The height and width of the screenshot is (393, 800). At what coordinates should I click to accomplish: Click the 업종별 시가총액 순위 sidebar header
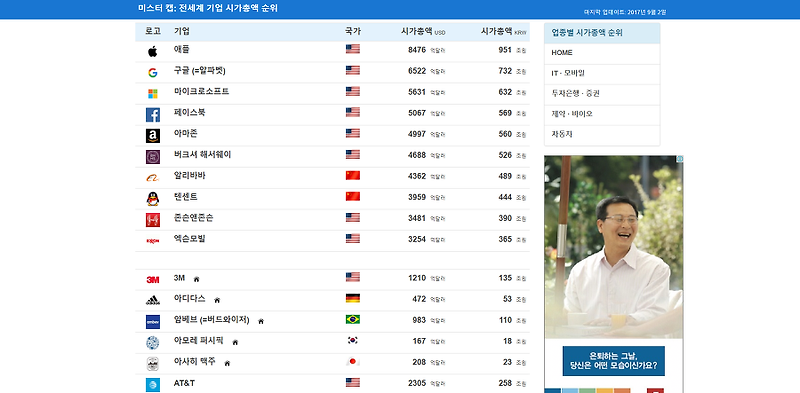[x=602, y=33]
